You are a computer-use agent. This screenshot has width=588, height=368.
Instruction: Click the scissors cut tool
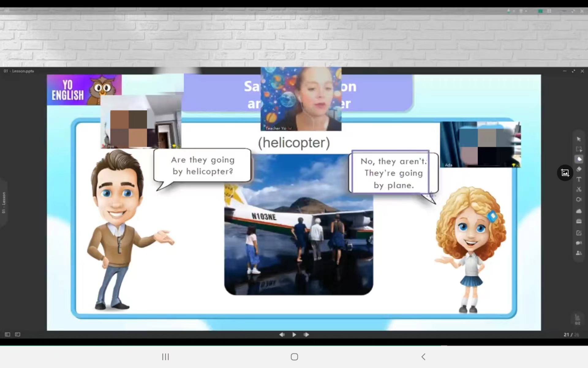[x=579, y=190]
